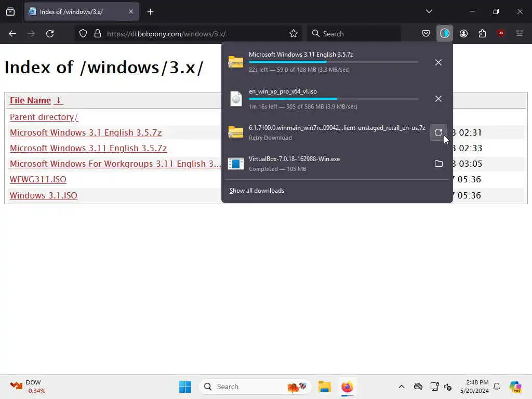Open the Firefox application menu
532x399 pixels.
pyautogui.click(x=519, y=33)
